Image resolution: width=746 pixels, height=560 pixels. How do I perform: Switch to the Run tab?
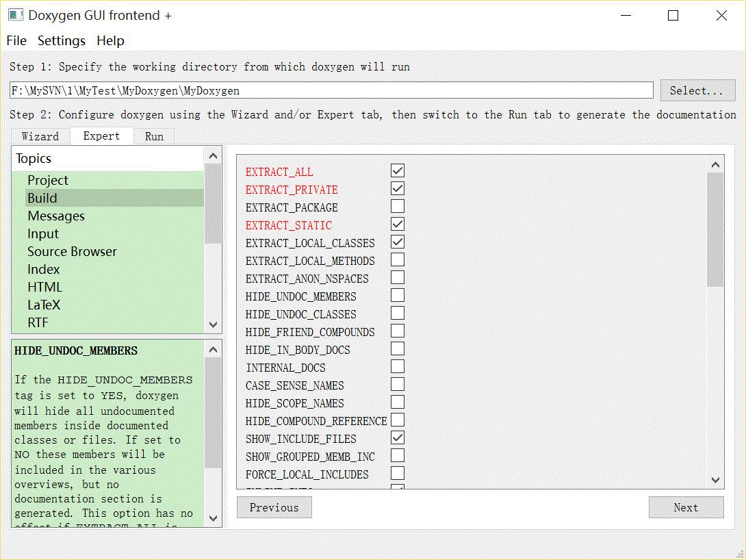[154, 136]
